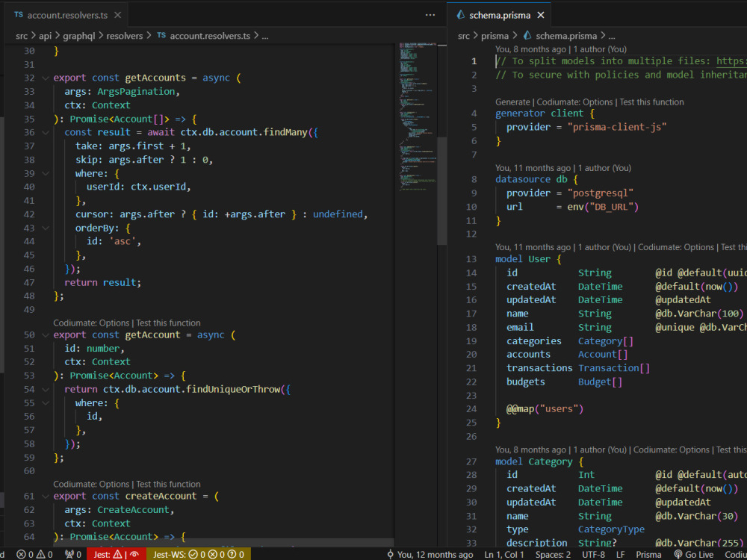Change indentation via 'Spaces: 2'
Viewport: 747px width, 560px height.
(553, 554)
